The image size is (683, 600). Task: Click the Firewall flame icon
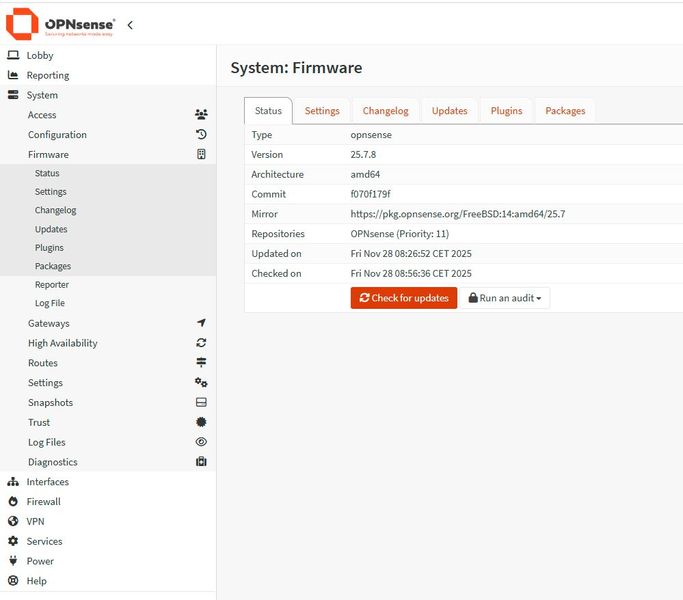[13, 501]
